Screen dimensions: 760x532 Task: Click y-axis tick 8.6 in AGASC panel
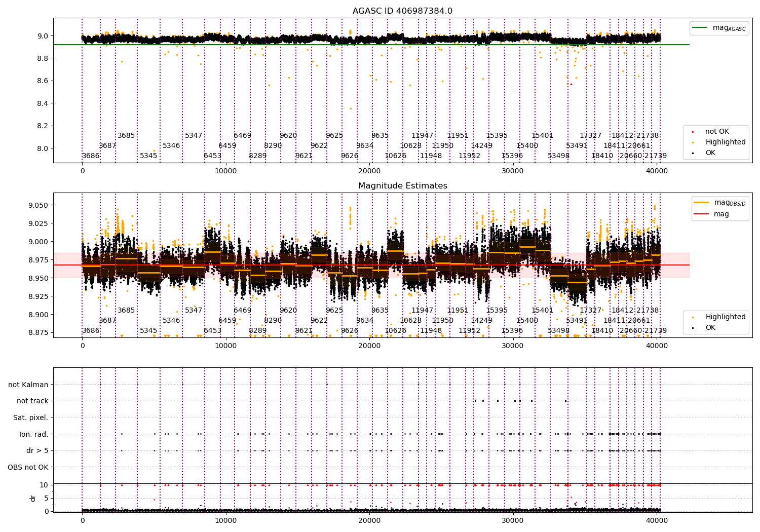click(42, 81)
